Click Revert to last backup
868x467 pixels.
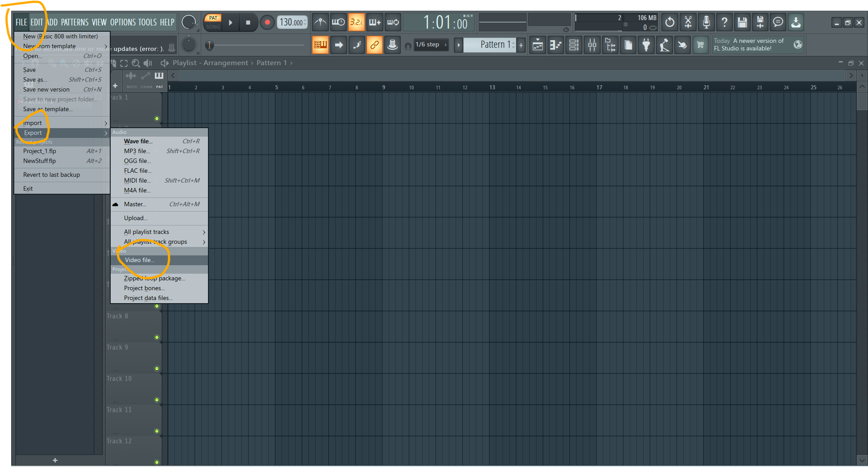click(x=62, y=175)
